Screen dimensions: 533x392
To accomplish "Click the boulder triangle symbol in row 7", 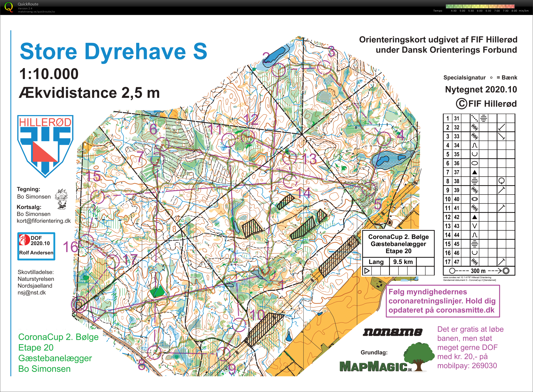I will click(x=474, y=172).
